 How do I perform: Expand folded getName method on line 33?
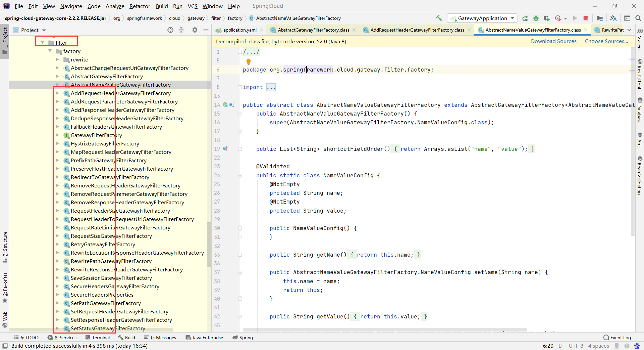click(240, 255)
